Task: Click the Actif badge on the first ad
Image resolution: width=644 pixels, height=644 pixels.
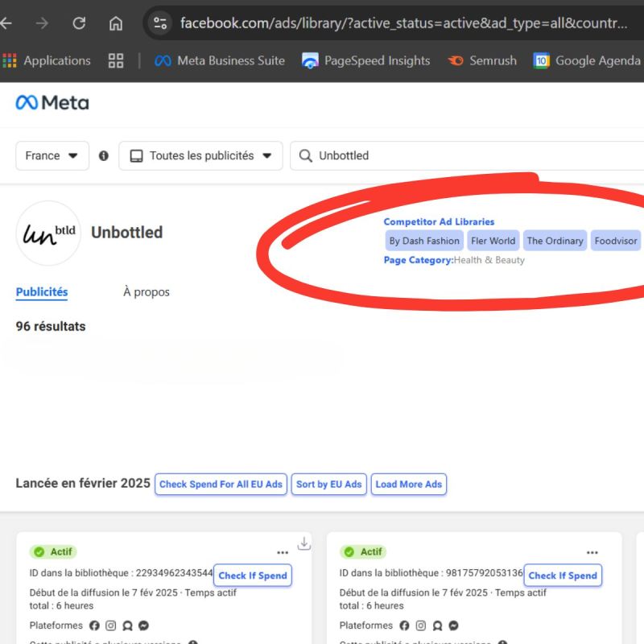Action: click(x=53, y=551)
